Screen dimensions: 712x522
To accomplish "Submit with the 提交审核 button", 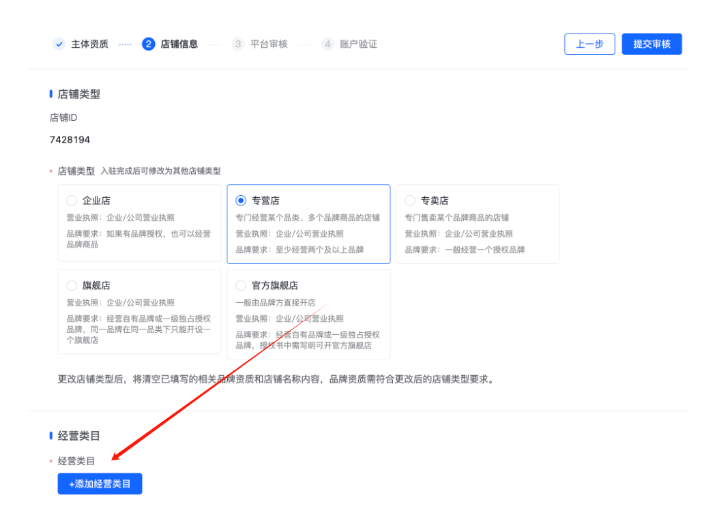I will tap(651, 44).
